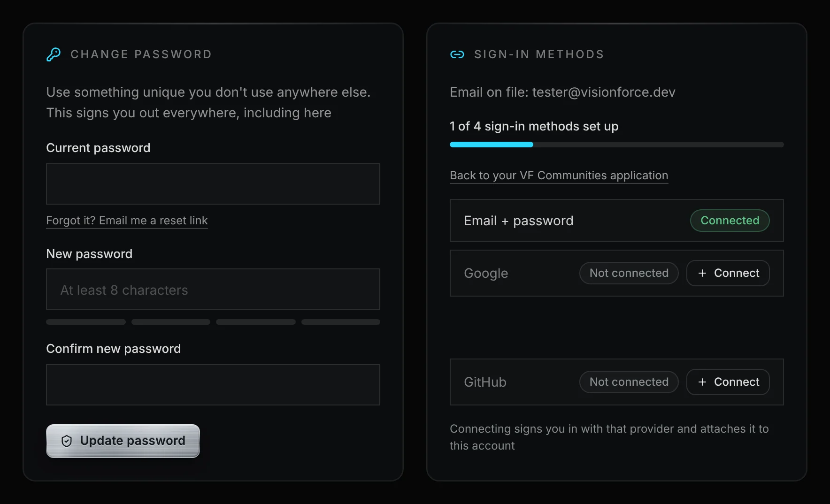The height and width of the screenshot is (504, 830).
Task: Follow Back to your VF Communities application link
Action: 559,176
